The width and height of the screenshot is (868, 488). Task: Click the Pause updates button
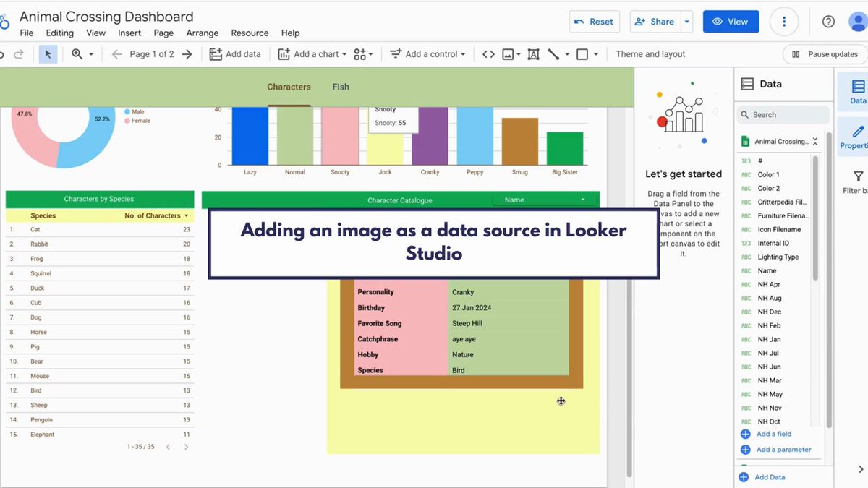(x=825, y=54)
